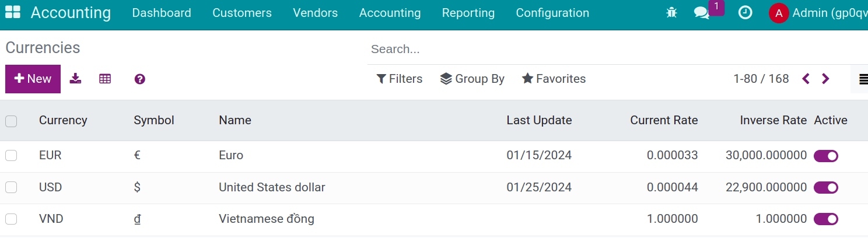Click the Currencies breadcrumb title

pyautogui.click(x=43, y=48)
